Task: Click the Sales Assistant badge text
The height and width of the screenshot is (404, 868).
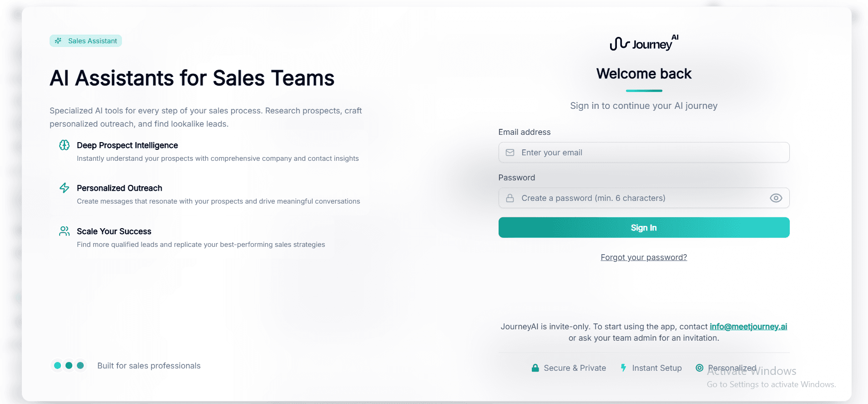Action: point(92,41)
